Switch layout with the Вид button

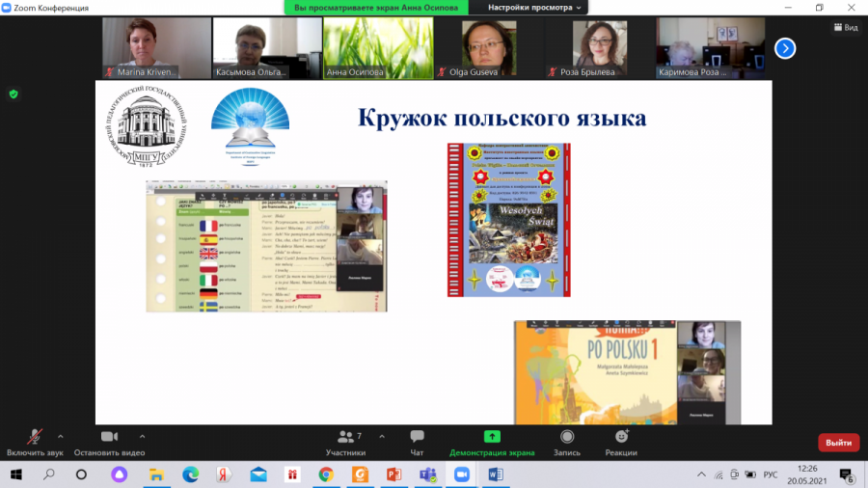point(846,27)
